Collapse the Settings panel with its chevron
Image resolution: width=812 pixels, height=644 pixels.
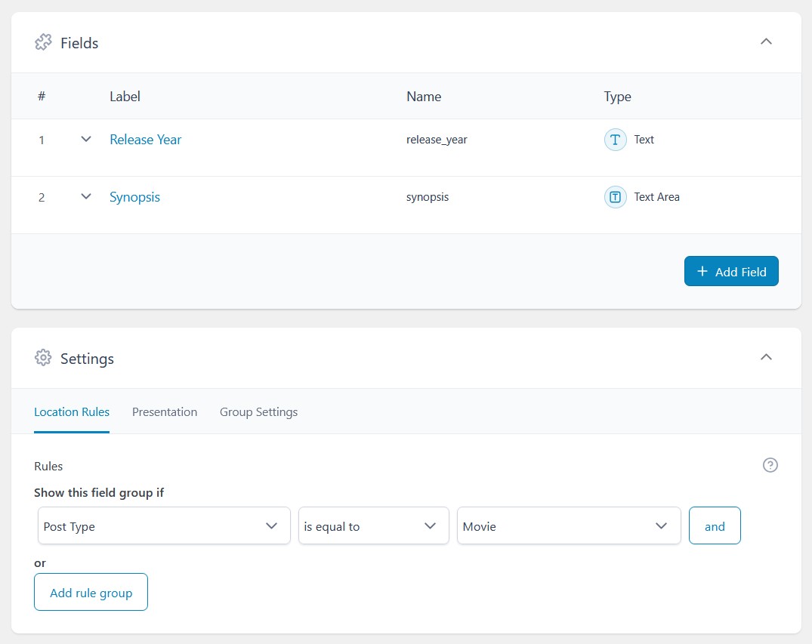[767, 357]
